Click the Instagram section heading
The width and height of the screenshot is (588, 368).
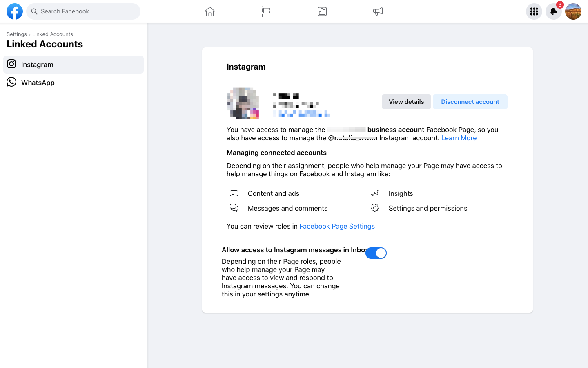[246, 67]
